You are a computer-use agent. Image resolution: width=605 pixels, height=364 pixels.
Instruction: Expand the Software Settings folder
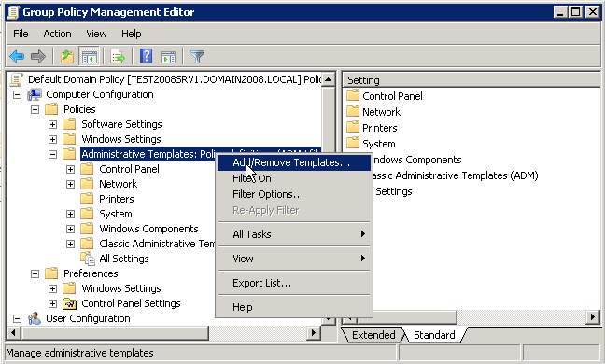pyautogui.click(x=53, y=124)
